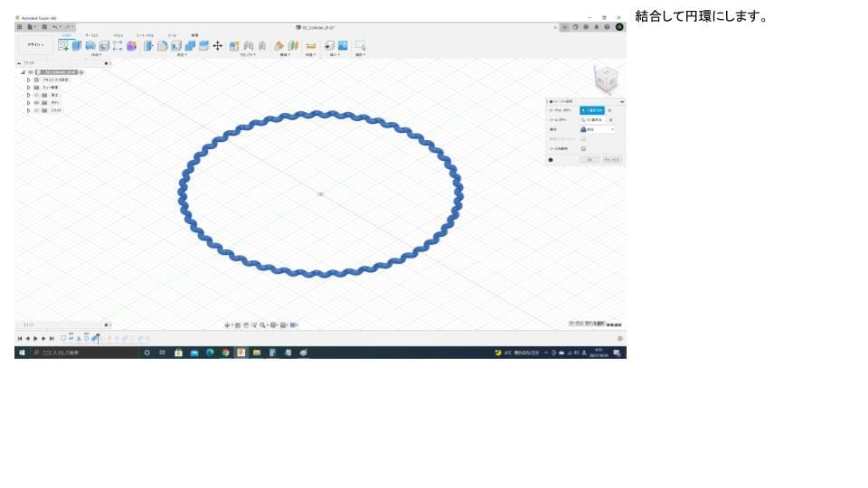Image resolution: width=868 pixels, height=488 pixels.
Task: Click Cancel in the Combine dialog
Action: click(x=612, y=160)
